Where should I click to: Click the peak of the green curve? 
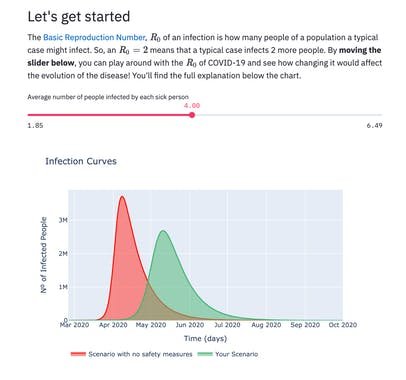tap(163, 230)
